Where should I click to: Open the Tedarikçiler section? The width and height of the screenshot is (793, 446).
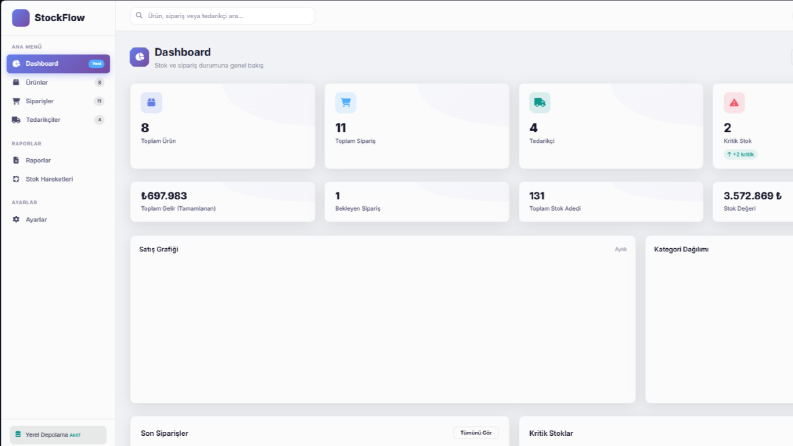[58, 120]
